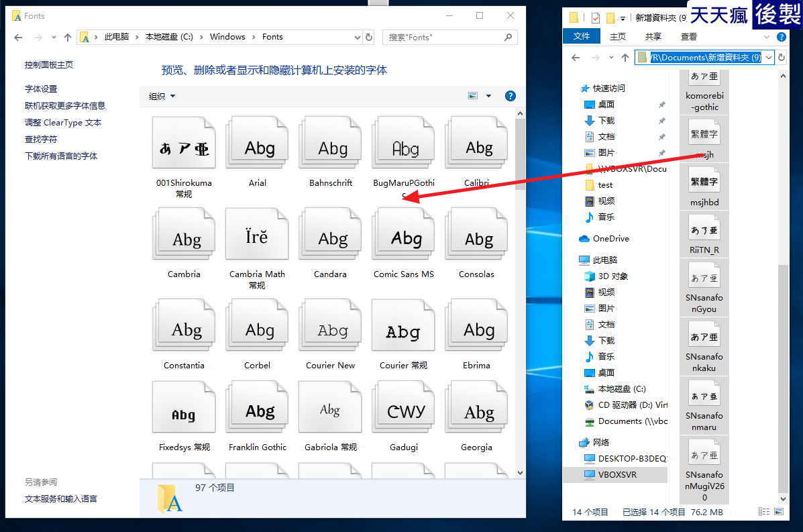Open recent locations dropdown in Fonts window

[54, 38]
